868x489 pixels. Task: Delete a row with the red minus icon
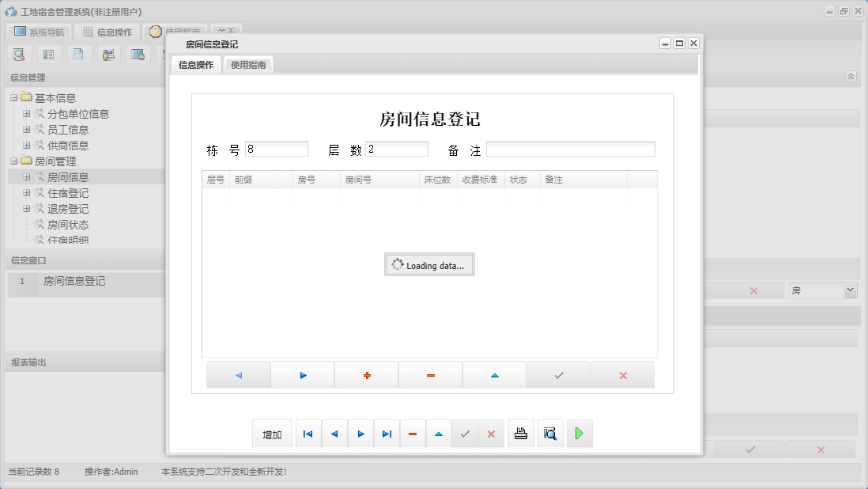click(x=431, y=373)
